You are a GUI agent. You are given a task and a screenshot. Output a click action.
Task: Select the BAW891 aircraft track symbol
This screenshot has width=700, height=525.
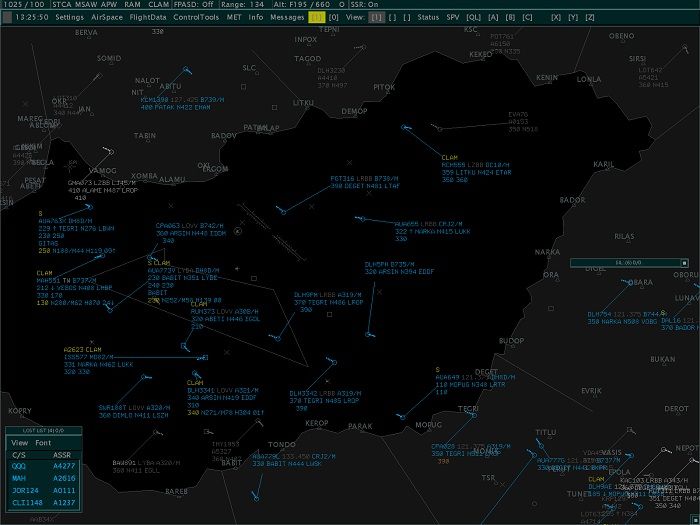pyautogui.click(x=156, y=432)
